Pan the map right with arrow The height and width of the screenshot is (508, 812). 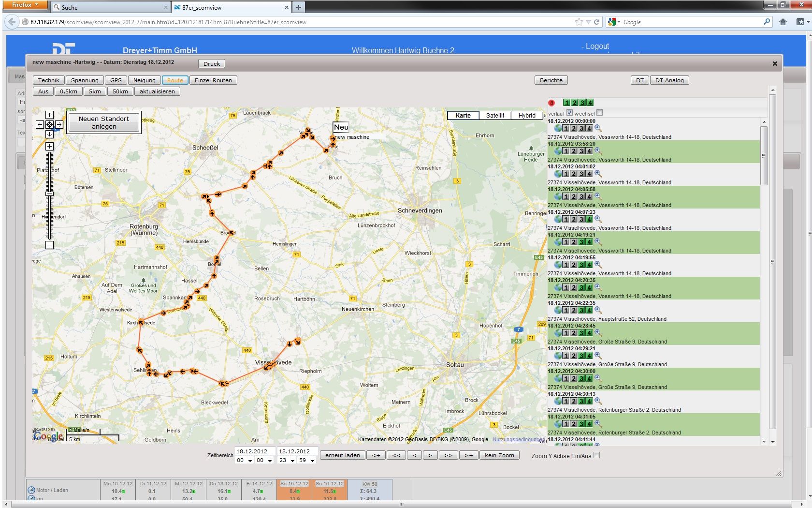(x=59, y=125)
